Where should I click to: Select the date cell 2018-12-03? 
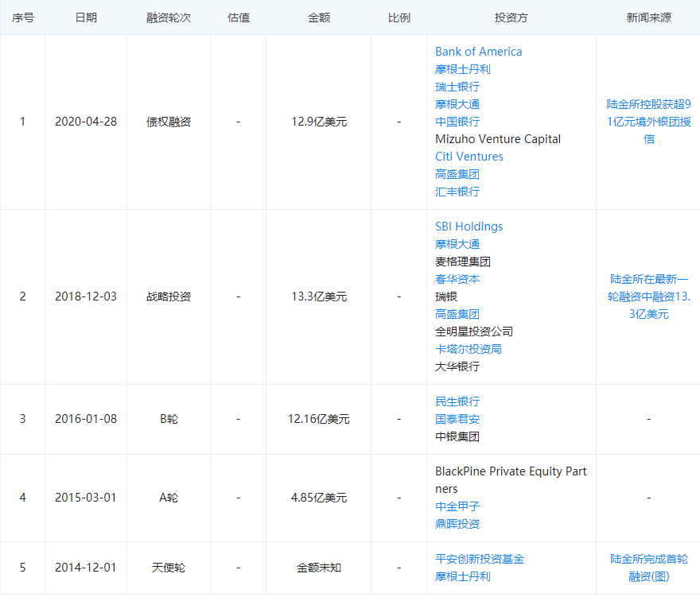point(86,297)
